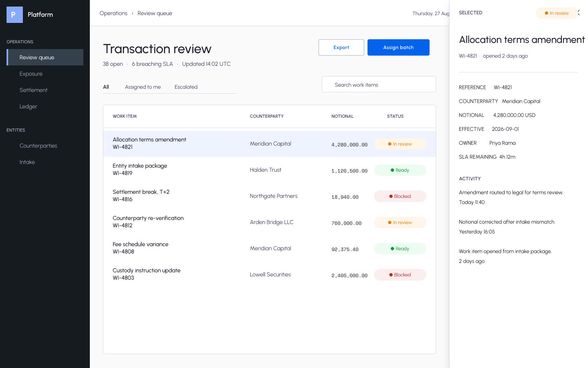This screenshot has height=368, width=588.
Task: Click Meridian Capital in the WI-4821 row
Action: click(270, 144)
